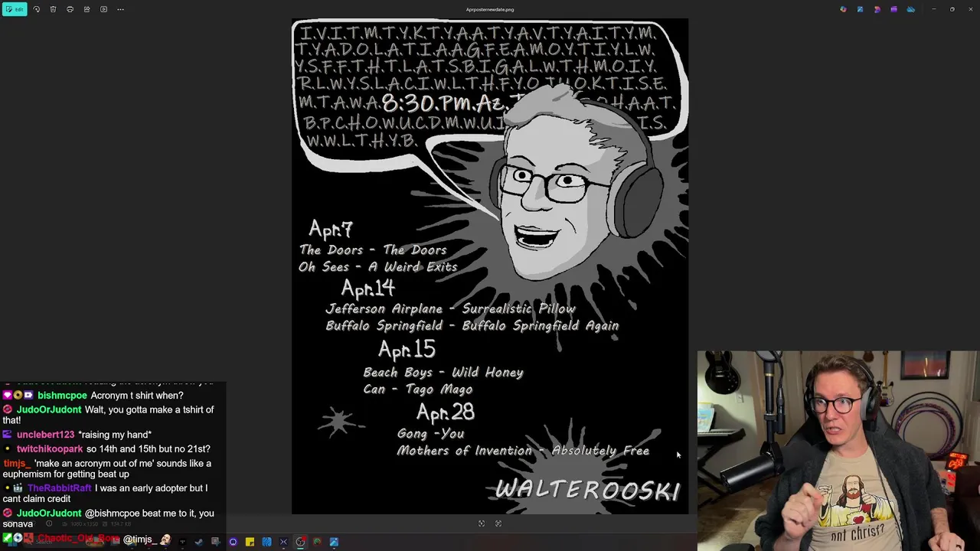Open the yellow Sticky Notes taskbar icon
The image size is (980, 551).
tap(250, 542)
